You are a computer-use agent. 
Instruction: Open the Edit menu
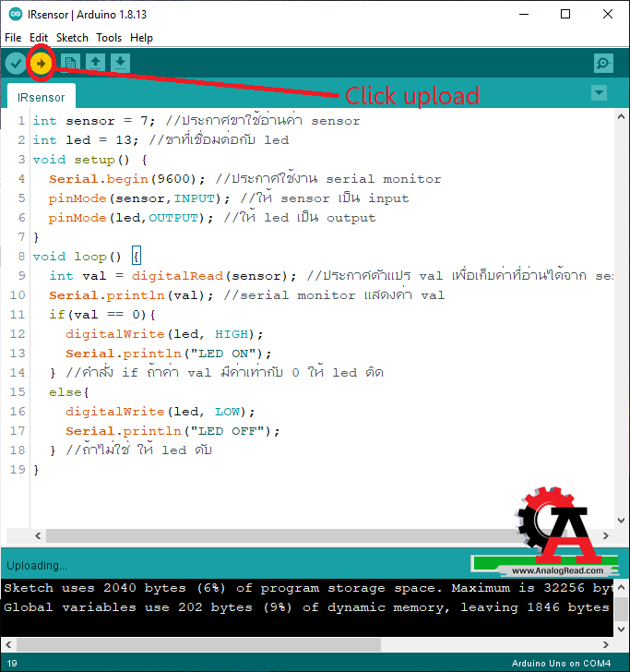tap(39, 38)
